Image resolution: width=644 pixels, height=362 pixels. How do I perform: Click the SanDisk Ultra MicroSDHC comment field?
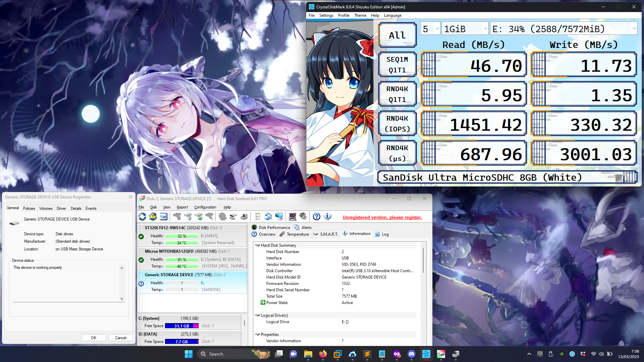(x=507, y=177)
